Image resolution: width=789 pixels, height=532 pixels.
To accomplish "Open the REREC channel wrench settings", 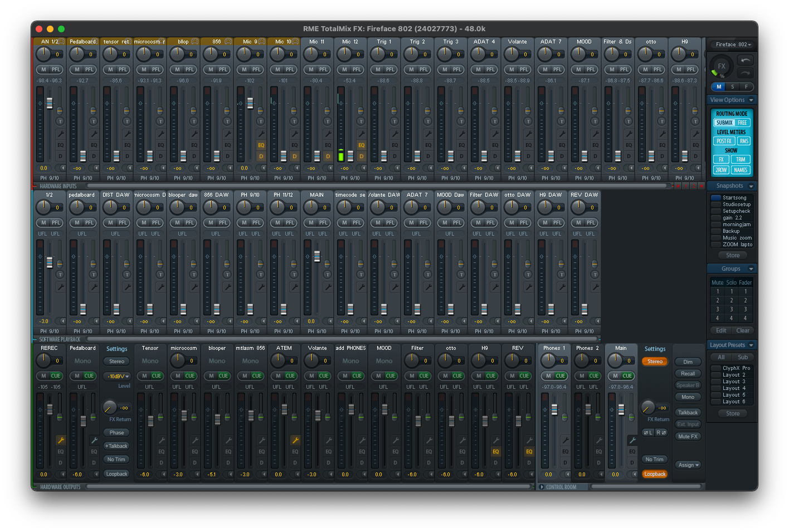I will coord(61,440).
